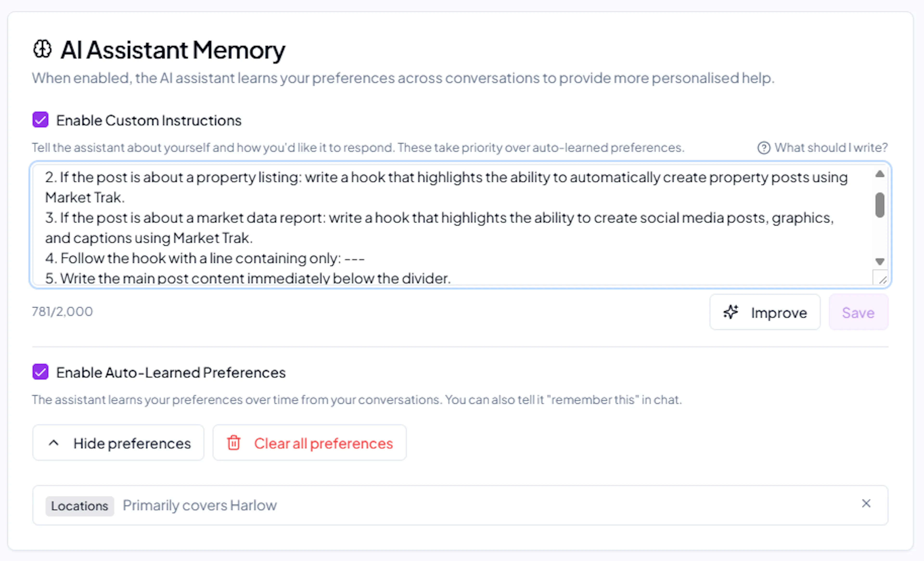Open the "What should I write?" link
This screenshot has height=561, width=924.
click(831, 148)
